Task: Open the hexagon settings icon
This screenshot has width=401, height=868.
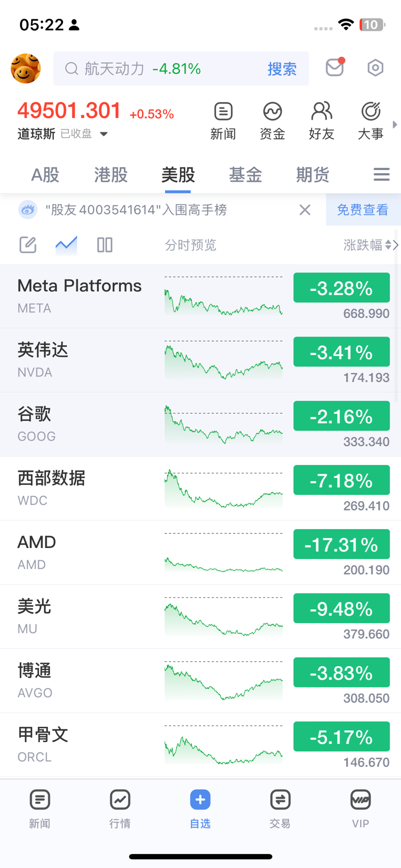Action: 375,68
